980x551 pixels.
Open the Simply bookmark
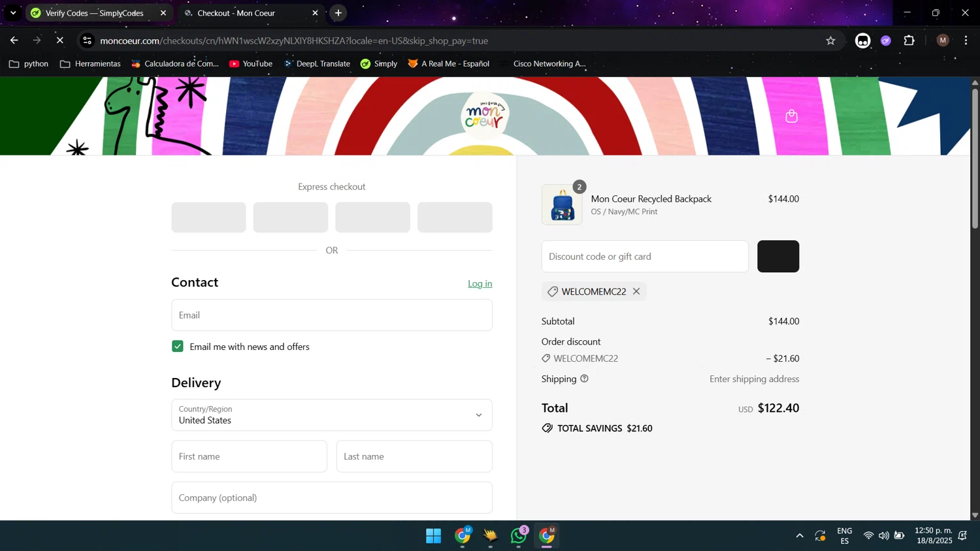pyautogui.click(x=379, y=63)
